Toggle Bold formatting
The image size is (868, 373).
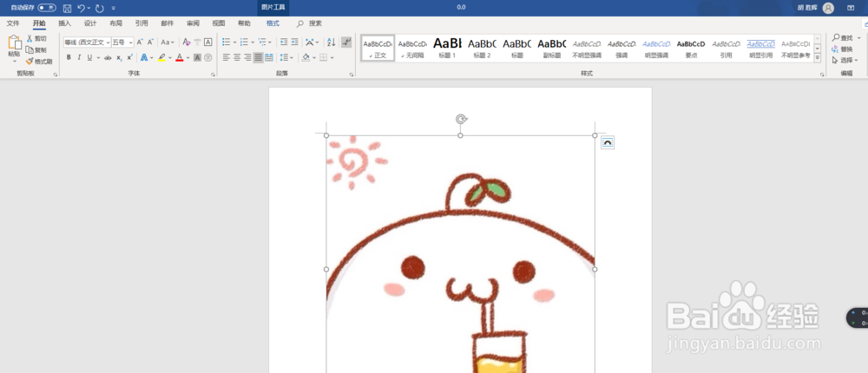69,57
